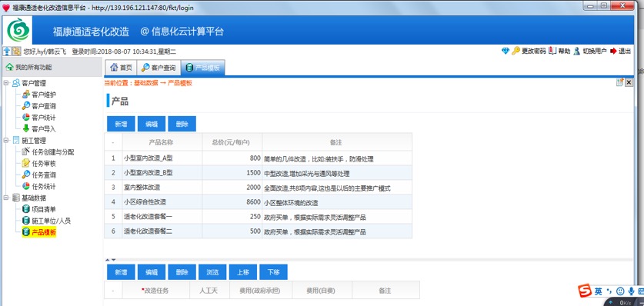Click the price cell 8600
644x306 pixels.
click(232, 201)
